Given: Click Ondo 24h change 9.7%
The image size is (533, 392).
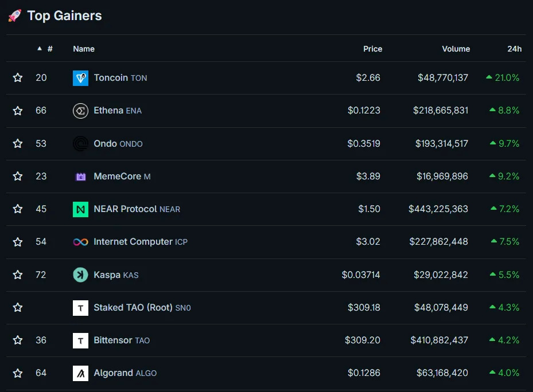Looking at the screenshot, I should click(x=504, y=144).
